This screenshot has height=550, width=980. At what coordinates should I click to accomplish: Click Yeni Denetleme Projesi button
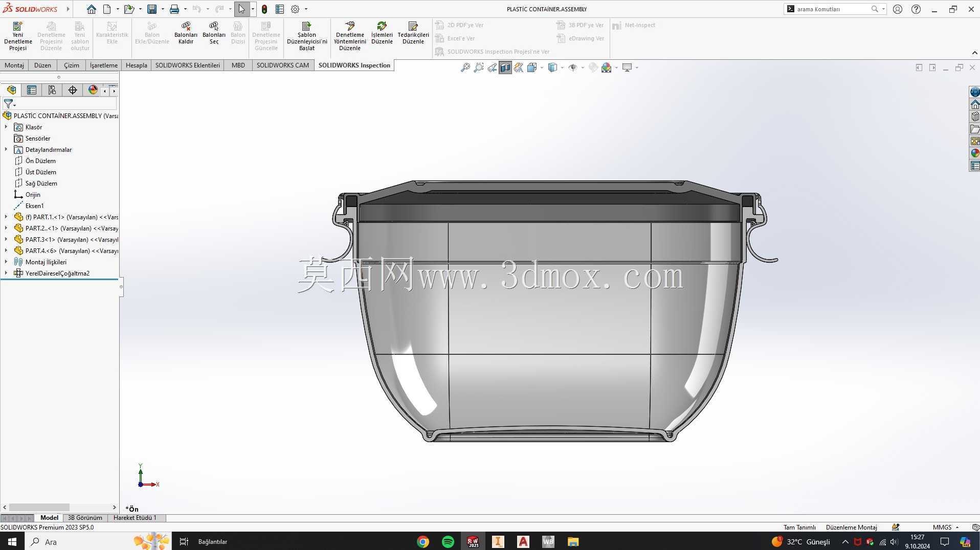tap(18, 36)
